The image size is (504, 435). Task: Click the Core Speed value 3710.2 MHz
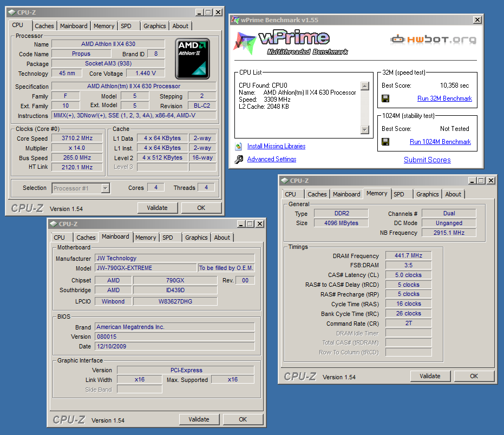pos(77,138)
